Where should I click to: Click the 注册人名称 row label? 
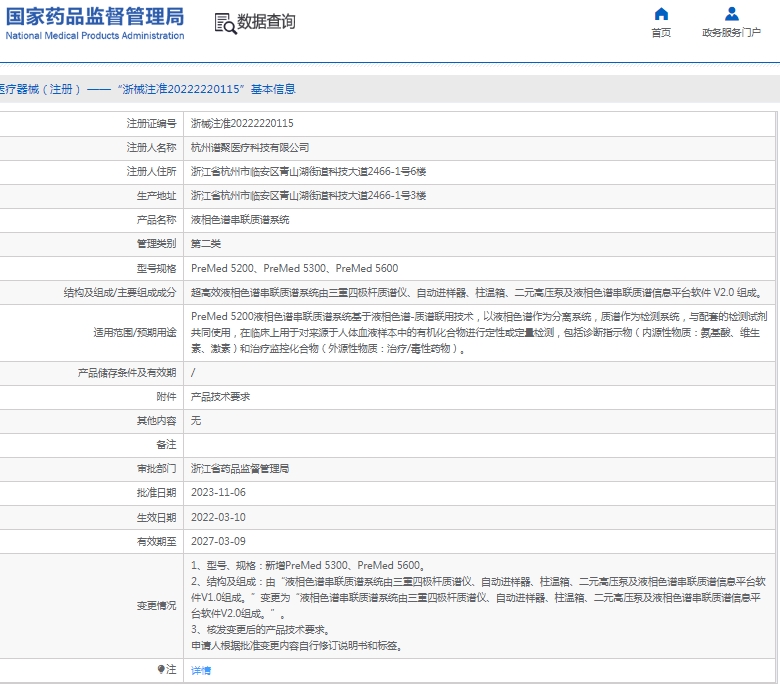click(151, 148)
